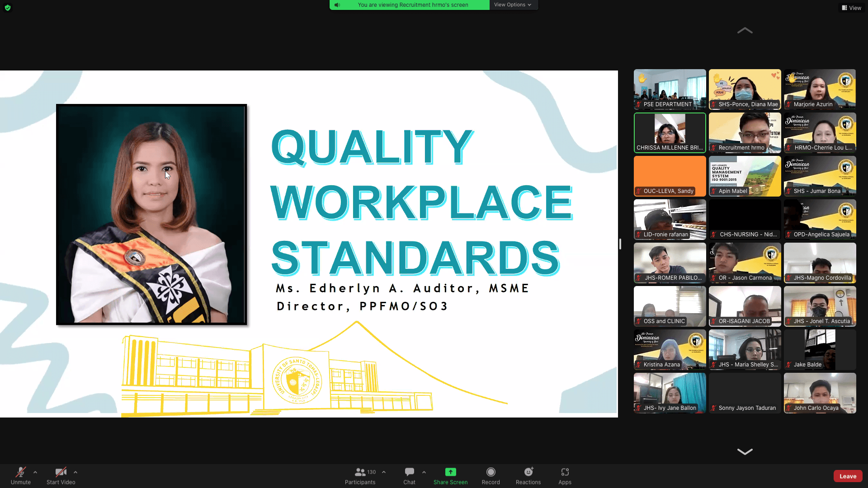This screenshot has width=868, height=488.
Task: Expand the arrow next to Chat
Action: (424, 472)
